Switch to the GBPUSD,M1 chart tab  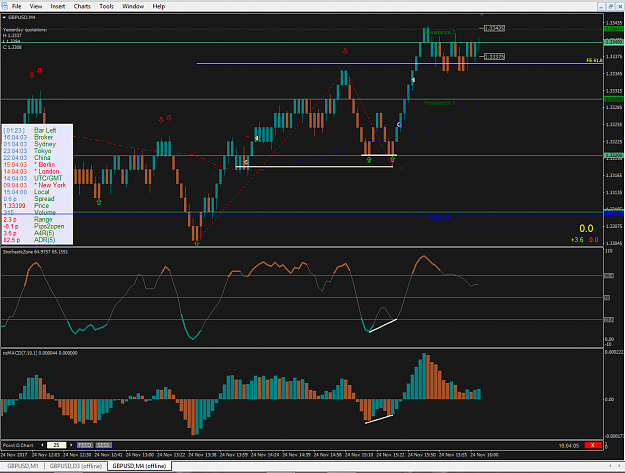[x=23, y=466]
